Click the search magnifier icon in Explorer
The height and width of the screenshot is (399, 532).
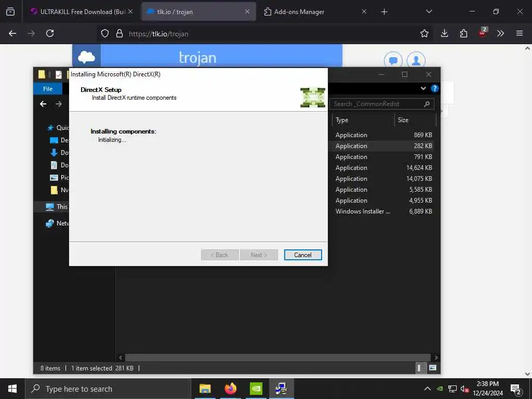[427, 104]
